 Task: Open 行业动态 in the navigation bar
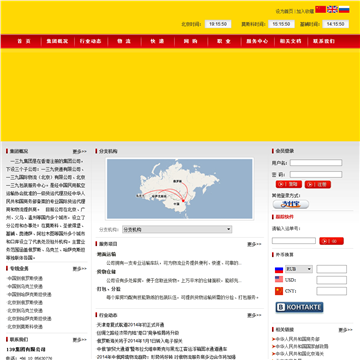tap(91, 41)
